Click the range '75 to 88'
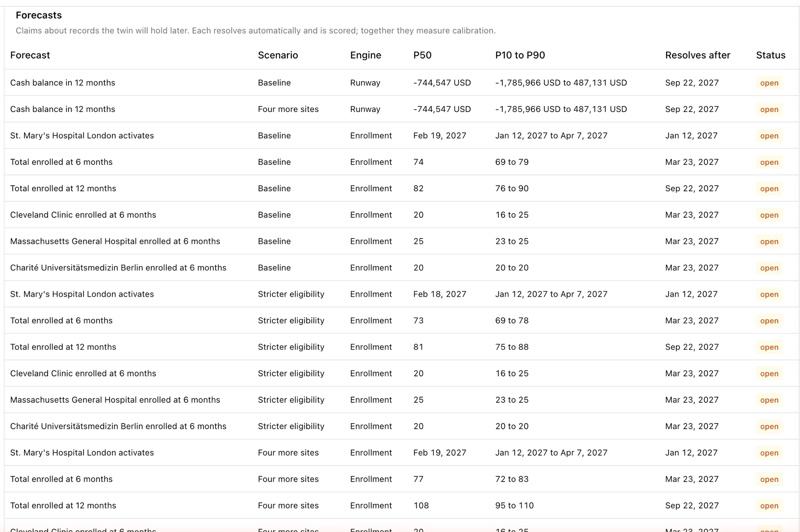Viewport: 800px width, 532px height. [512, 347]
